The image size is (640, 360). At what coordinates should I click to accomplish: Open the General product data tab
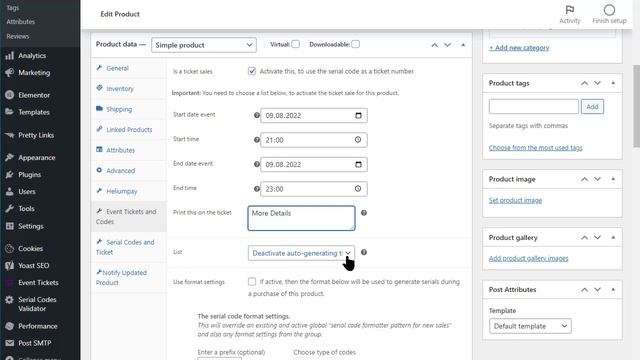tap(129, 68)
